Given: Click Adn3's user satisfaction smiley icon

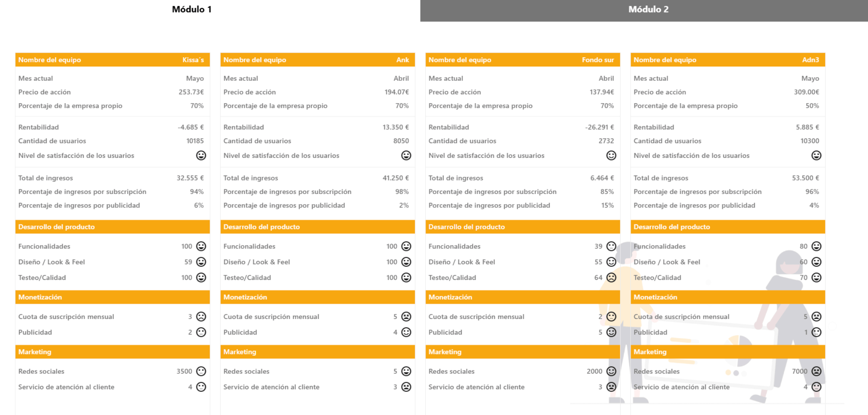Looking at the screenshot, I should click(x=816, y=156).
